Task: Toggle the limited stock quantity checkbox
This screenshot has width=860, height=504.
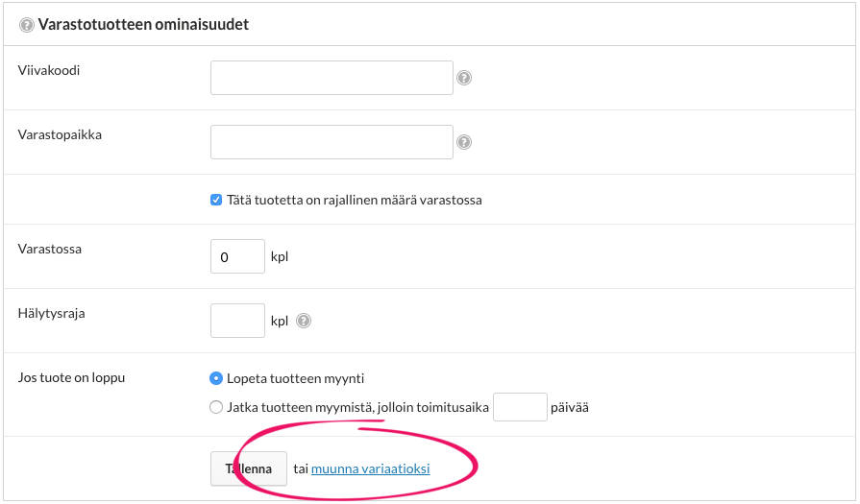Action: pyautogui.click(x=216, y=201)
